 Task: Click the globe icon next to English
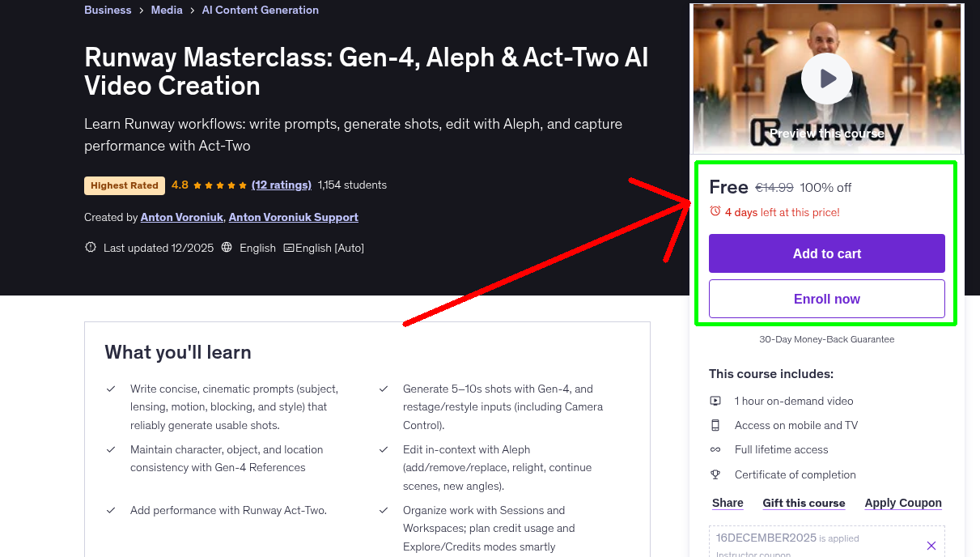pyautogui.click(x=227, y=247)
